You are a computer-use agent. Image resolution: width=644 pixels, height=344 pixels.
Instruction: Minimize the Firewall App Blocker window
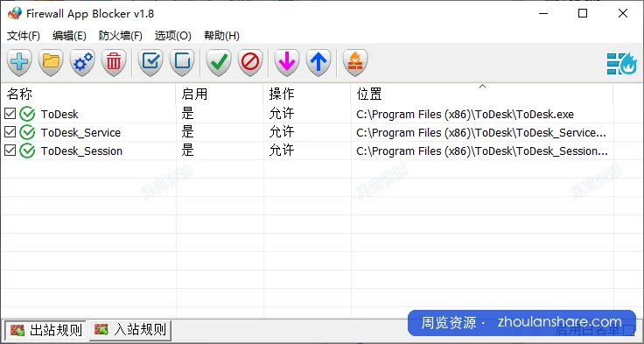543,13
